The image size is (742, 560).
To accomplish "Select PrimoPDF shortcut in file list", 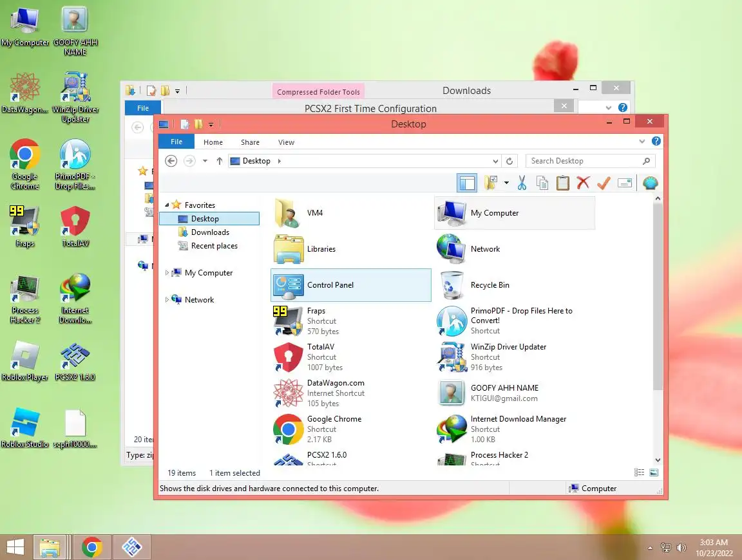I will pos(515,321).
